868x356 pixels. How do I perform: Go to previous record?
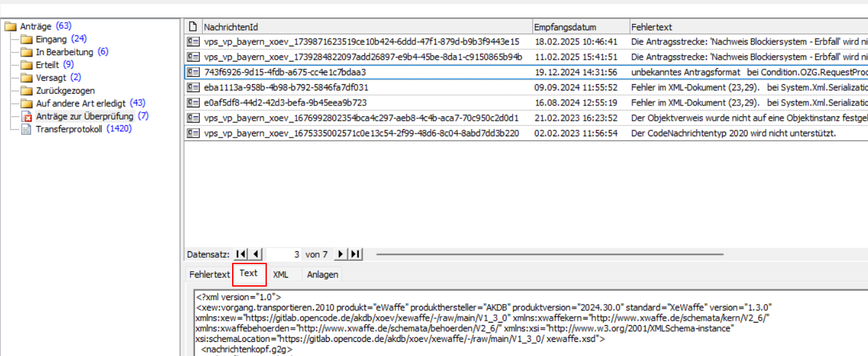click(256, 254)
